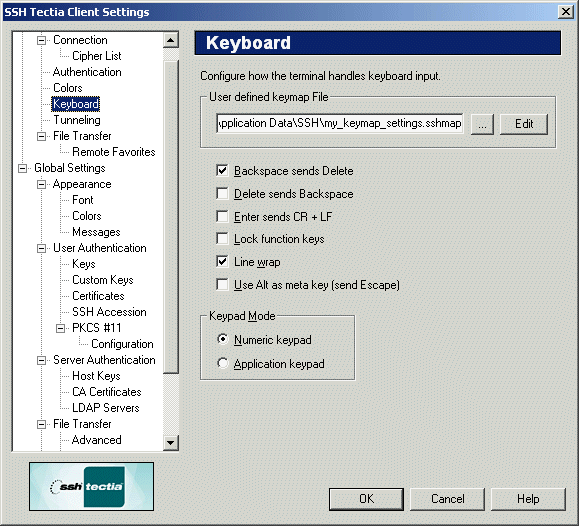The height and width of the screenshot is (526, 579).
Task: Open PKCS #11 Configuration page
Action: click(122, 344)
